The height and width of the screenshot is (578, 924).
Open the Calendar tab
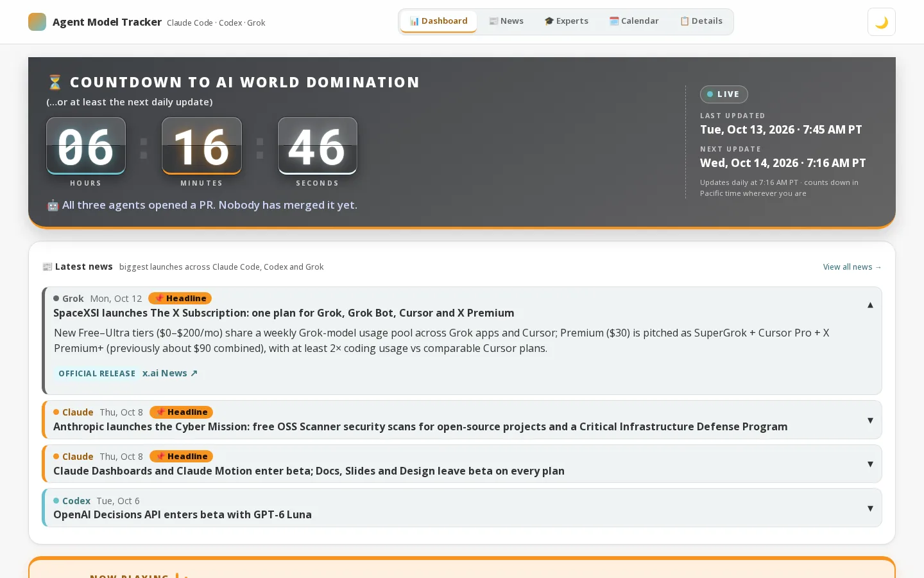point(634,21)
